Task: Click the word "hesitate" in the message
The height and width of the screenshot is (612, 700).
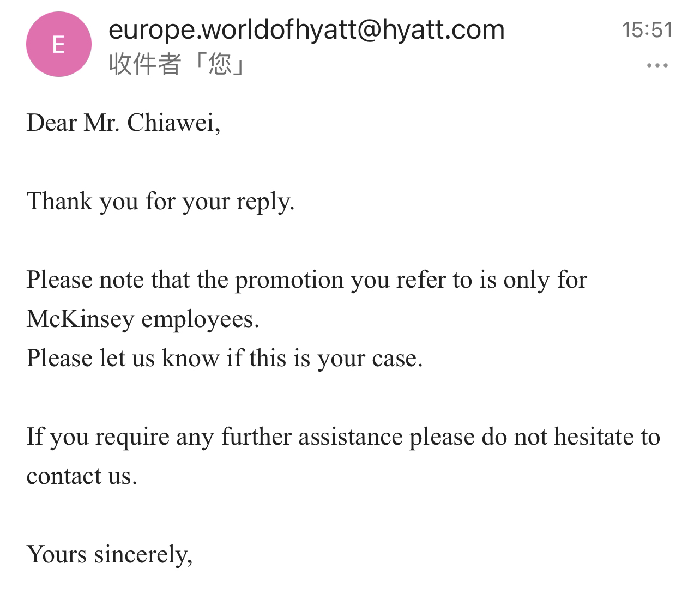Action: [x=593, y=437]
